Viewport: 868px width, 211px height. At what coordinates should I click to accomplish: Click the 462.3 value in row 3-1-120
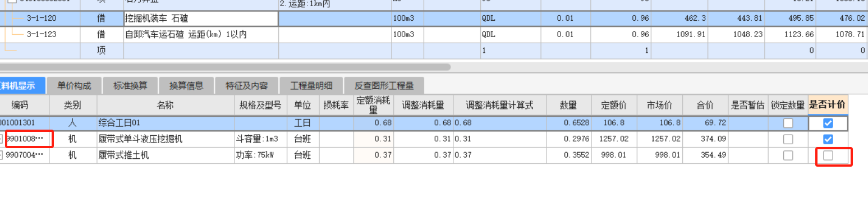(x=679, y=19)
